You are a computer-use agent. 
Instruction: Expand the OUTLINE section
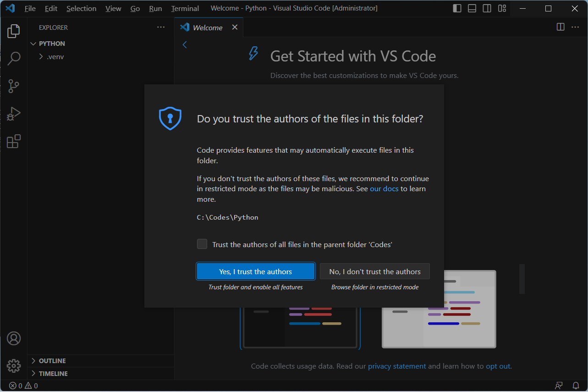pos(33,361)
